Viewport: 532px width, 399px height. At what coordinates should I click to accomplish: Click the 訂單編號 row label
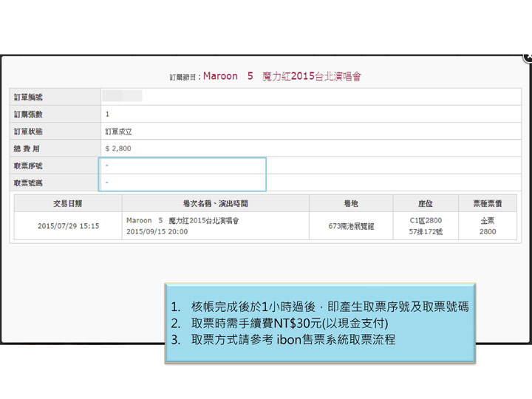[29, 97]
